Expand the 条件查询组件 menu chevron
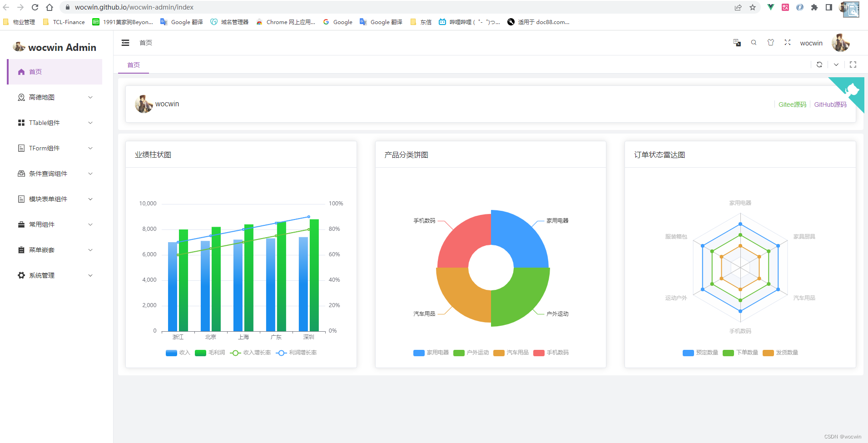This screenshot has width=868, height=443. [90, 174]
